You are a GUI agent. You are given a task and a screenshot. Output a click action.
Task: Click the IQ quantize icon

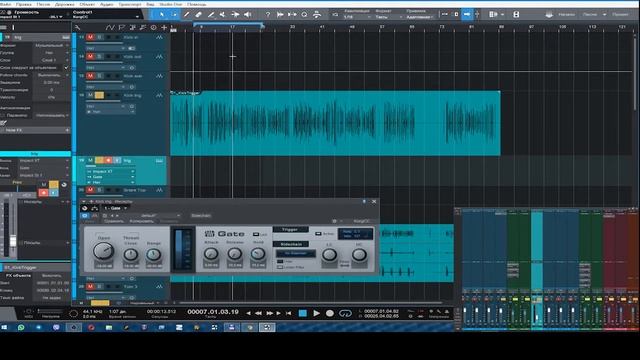(335, 14)
